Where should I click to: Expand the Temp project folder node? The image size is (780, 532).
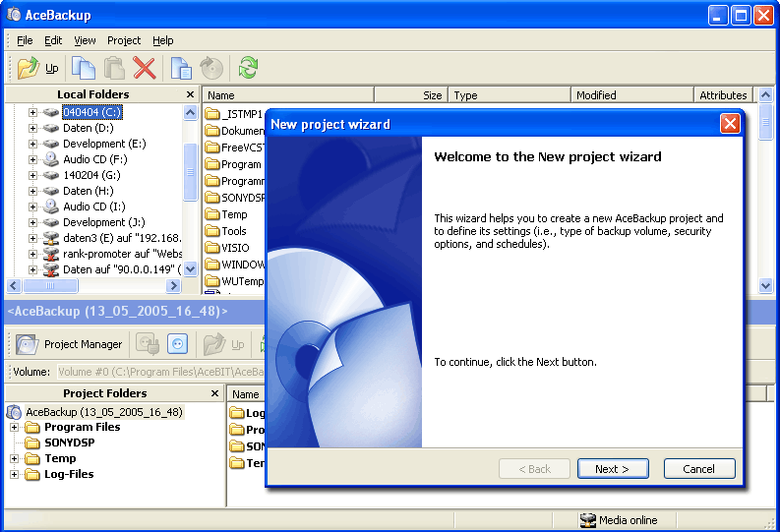15,458
